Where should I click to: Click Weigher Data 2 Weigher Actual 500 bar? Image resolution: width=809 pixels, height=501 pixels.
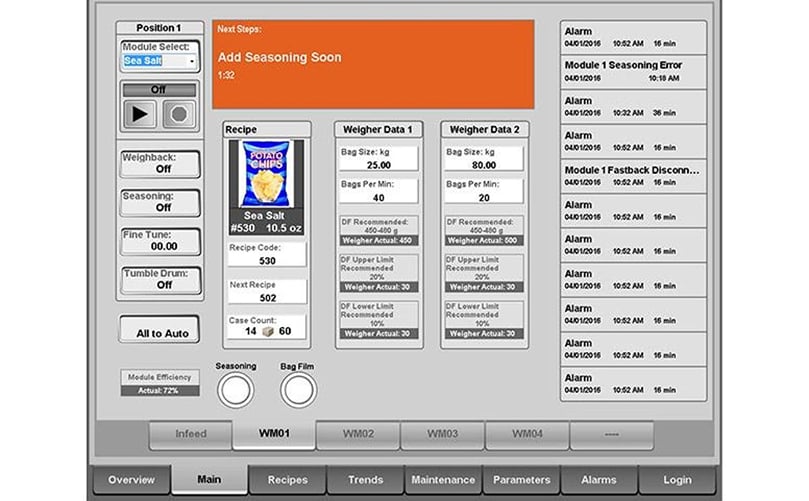(484, 240)
